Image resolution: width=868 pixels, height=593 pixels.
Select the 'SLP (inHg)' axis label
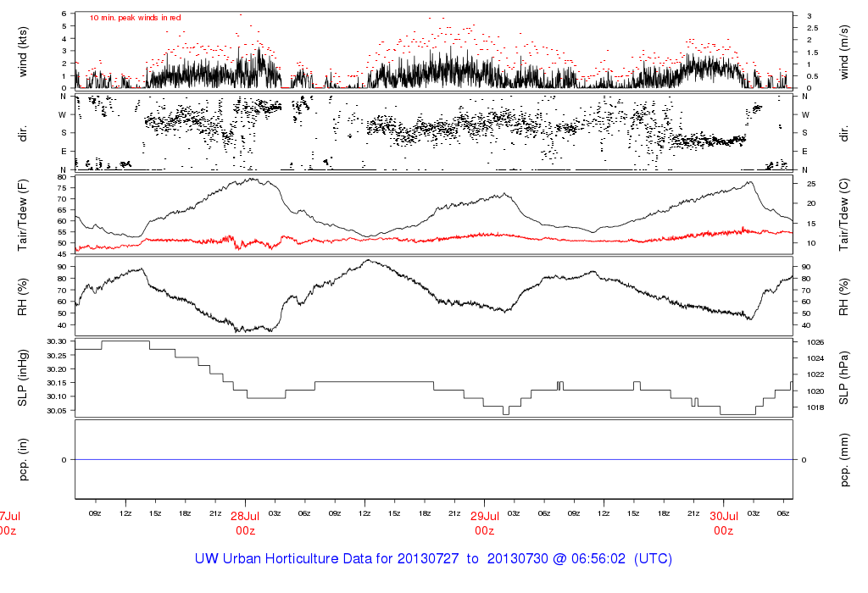coord(23,377)
